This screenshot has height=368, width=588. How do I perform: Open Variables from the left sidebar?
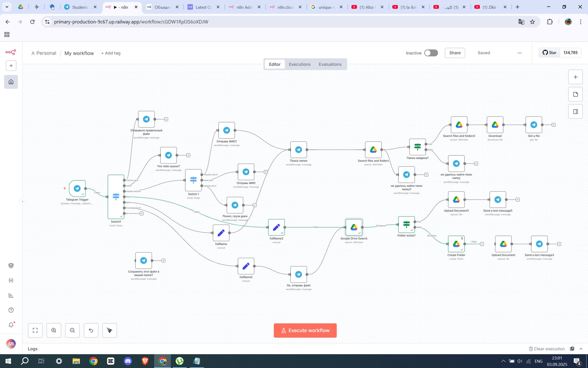click(11, 280)
